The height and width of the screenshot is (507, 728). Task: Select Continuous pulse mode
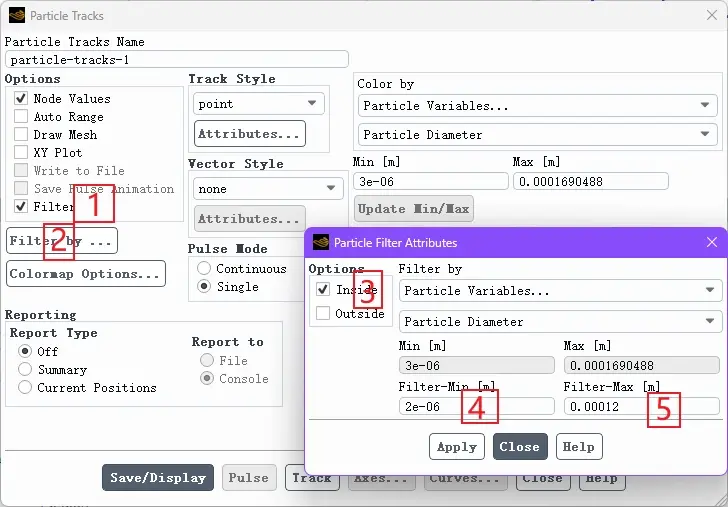tap(204, 268)
